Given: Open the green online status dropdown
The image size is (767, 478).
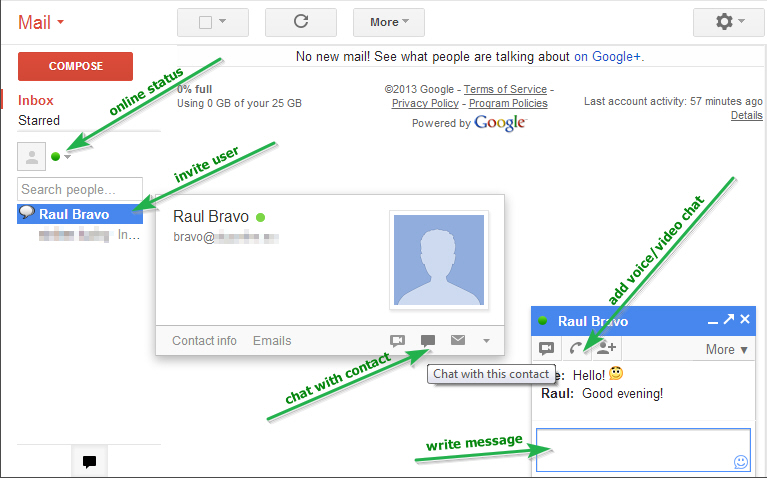Looking at the screenshot, I should (x=61, y=157).
